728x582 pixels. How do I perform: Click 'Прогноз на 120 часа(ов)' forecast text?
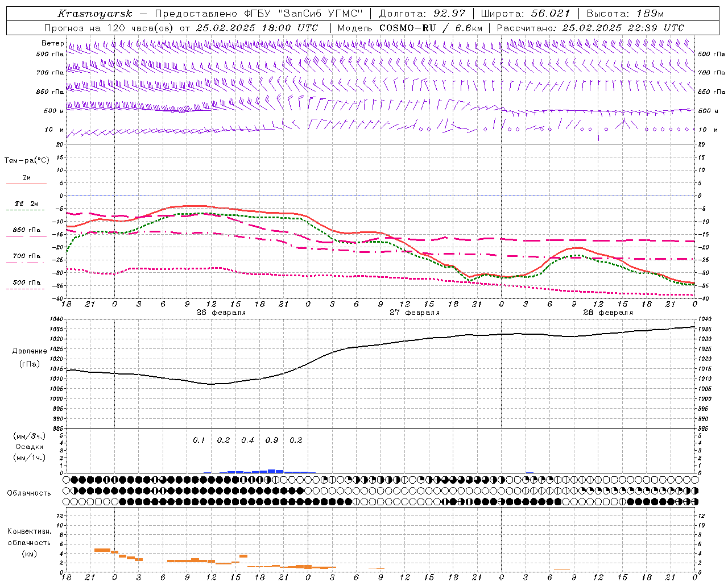pyautogui.click(x=109, y=28)
